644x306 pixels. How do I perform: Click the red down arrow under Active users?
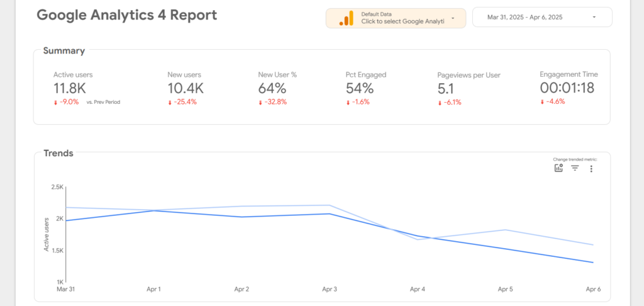point(55,101)
